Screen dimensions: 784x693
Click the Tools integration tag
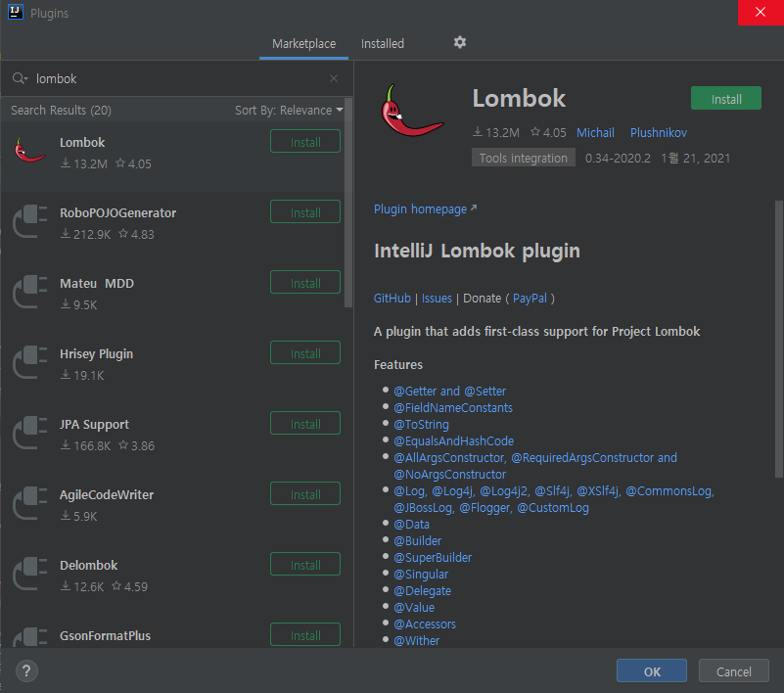pyautogui.click(x=523, y=158)
